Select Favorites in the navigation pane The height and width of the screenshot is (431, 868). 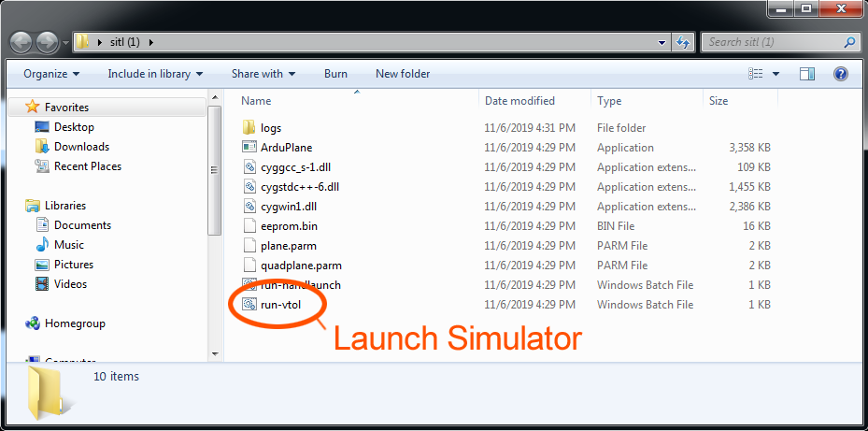click(x=66, y=107)
